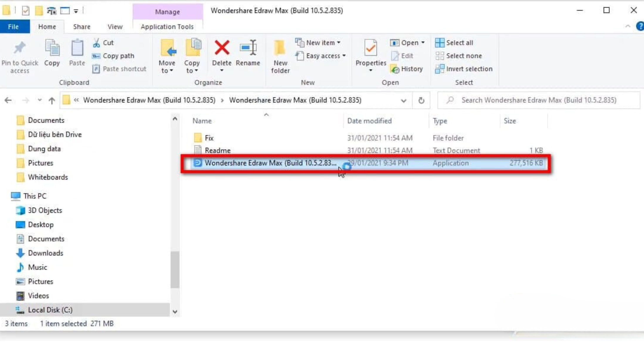This screenshot has width=644, height=342.
Task: Expand hidden breadcrumb path chevrons
Action: coord(76,100)
